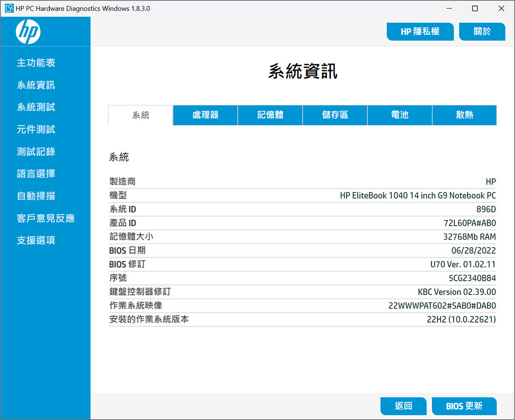The image size is (515, 420).
Task: Open 主功能表 in the sidebar
Action: [x=36, y=63]
